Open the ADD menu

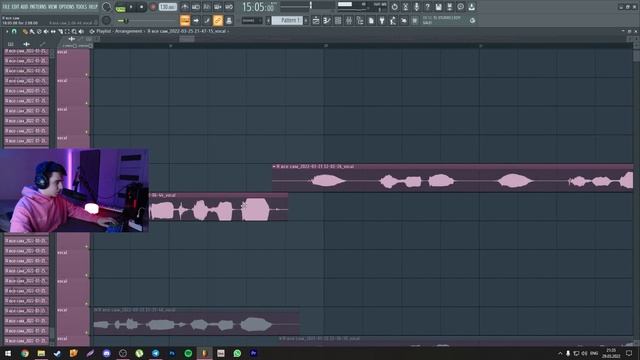click(x=24, y=7)
